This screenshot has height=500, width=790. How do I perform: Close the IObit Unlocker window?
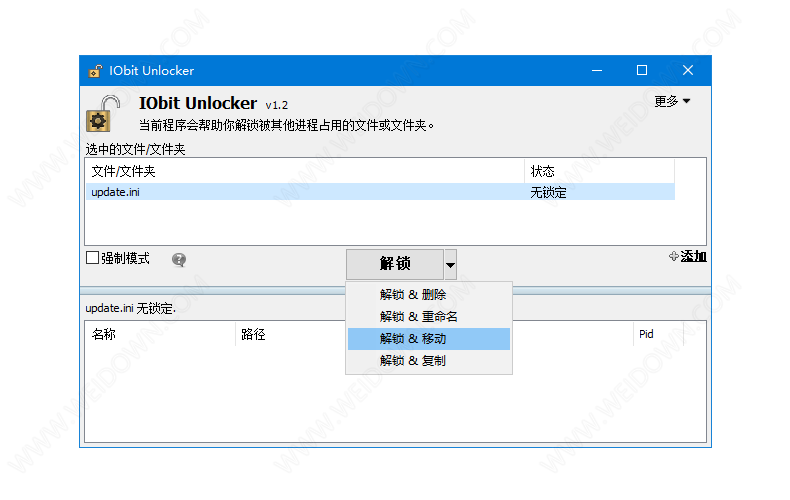pyautogui.click(x=688, y=71)
